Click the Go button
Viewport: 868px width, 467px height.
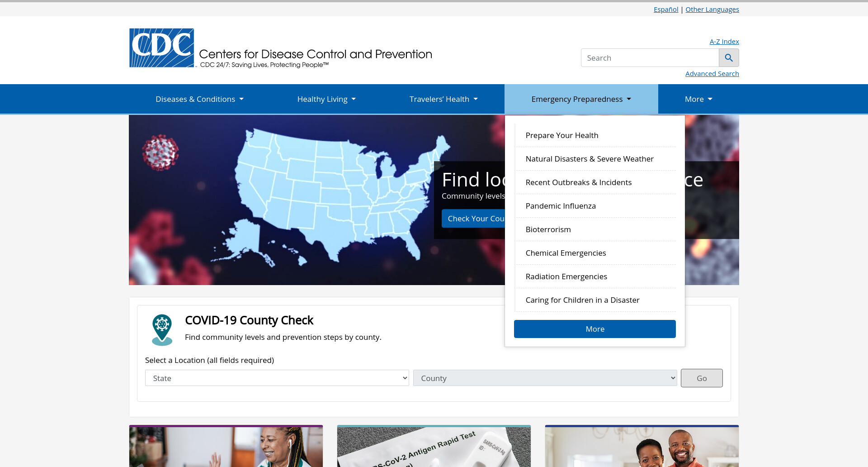click(x=702, y=378)
